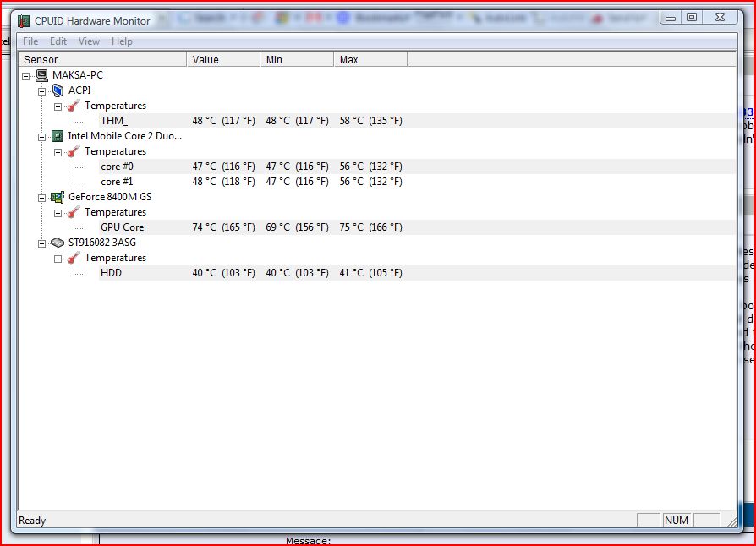Select the GPU Core sensor label
This screenshot has width=756, height=546.
[122, 227]
